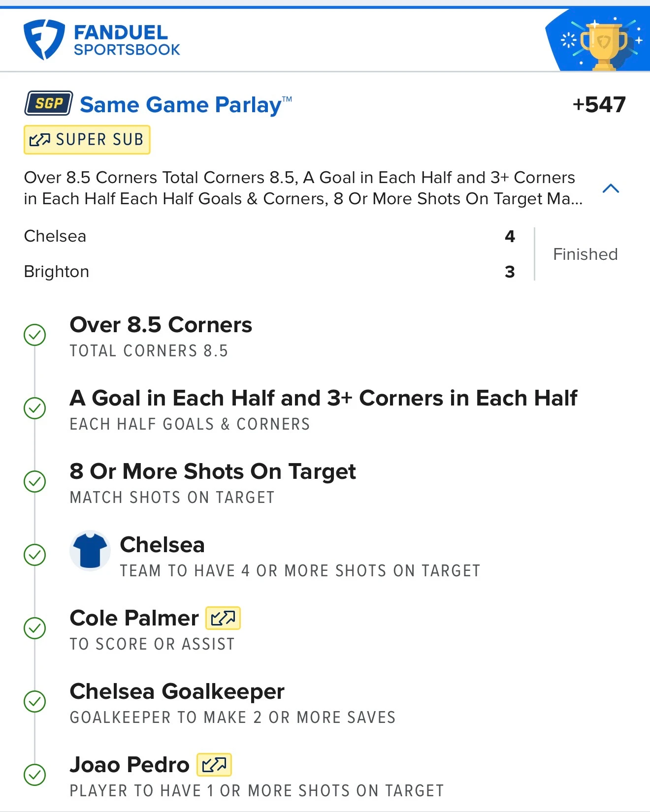The width and height of the screenshot is (650, 812).
Task: Click the Super Sub icon beside Joao Pedro
Action: [214, 765]
